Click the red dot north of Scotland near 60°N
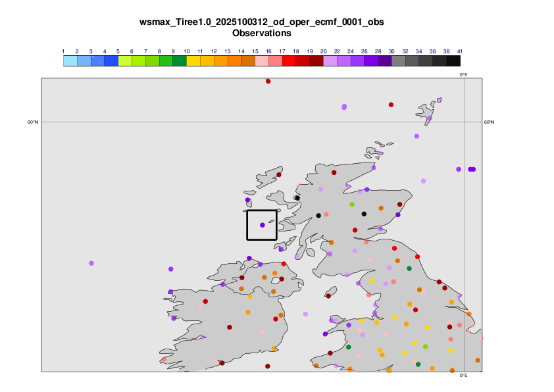 point(391,105)
